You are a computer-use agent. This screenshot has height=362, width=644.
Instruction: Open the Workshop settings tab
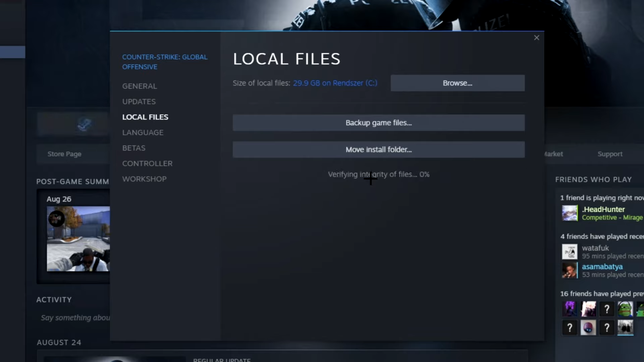[x=144, y=179]
